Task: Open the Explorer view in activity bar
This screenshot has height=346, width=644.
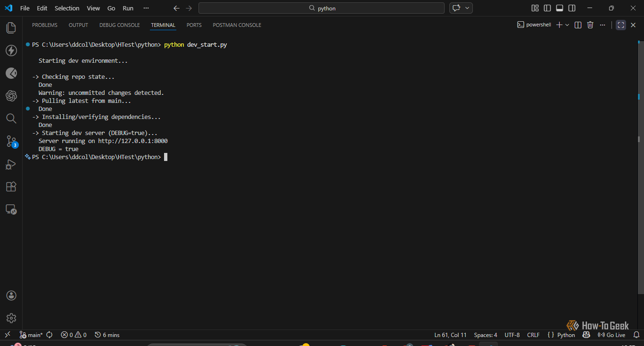Action: coord(11,28)
